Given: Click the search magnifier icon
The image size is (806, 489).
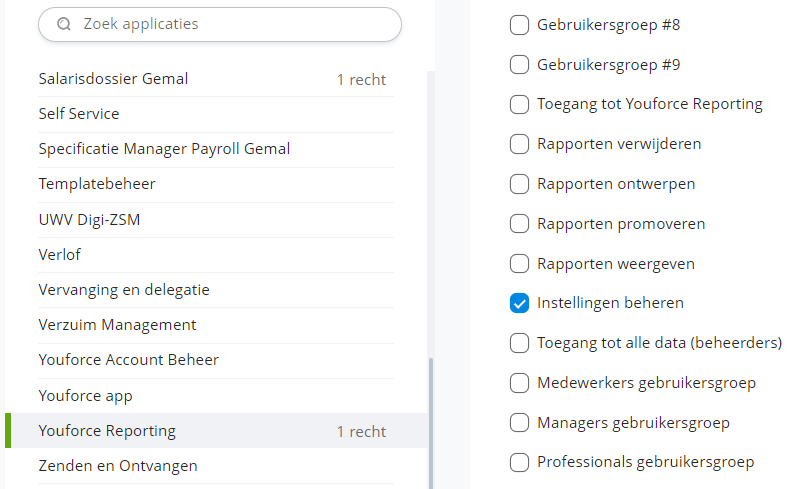Looking at the screenshot, I should (x=64, y=24).
